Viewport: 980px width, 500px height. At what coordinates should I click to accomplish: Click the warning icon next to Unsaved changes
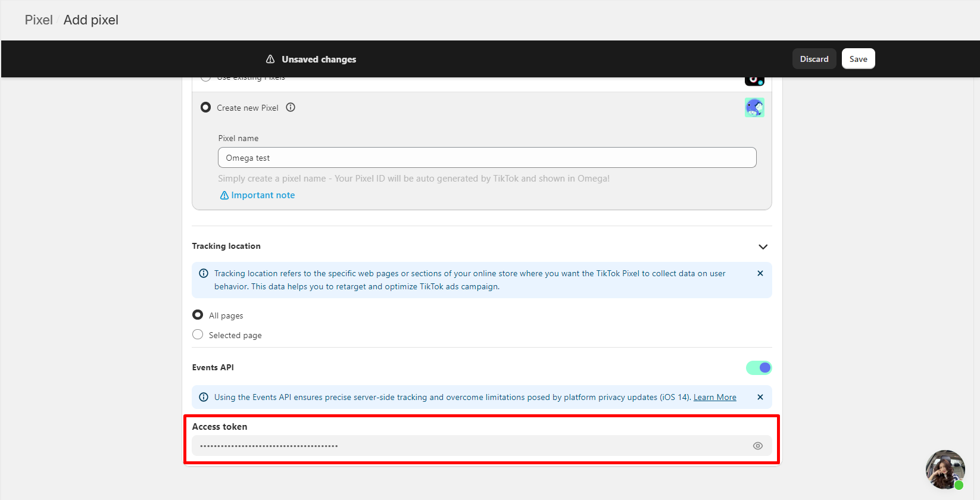270,60
